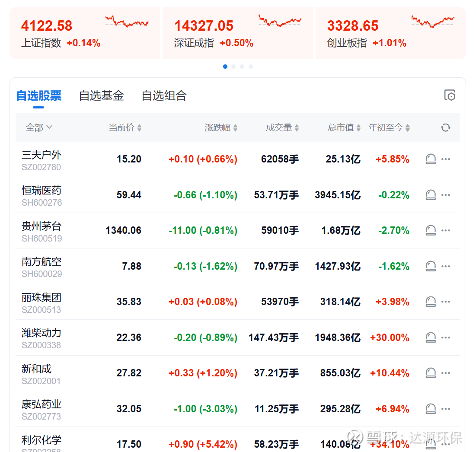Sort by 当前价 column
The width and height of the screenshot is (476, 452).
125,127
